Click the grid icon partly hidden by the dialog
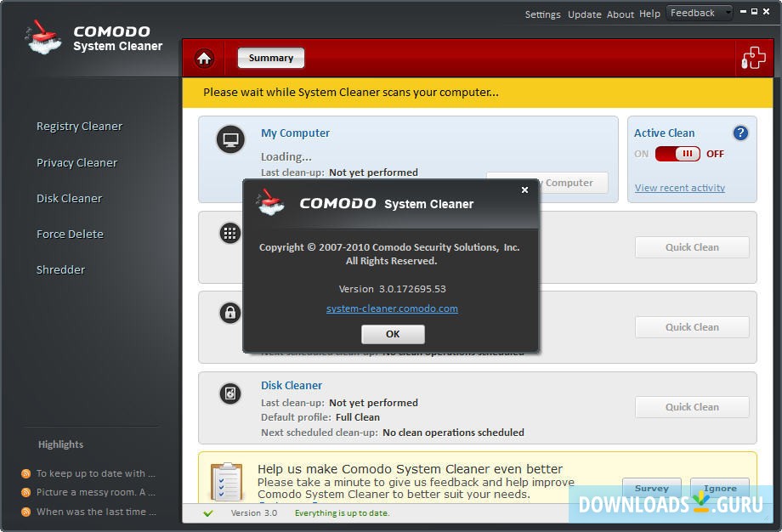This screenshot has height=532, width=782. point(229,233)
